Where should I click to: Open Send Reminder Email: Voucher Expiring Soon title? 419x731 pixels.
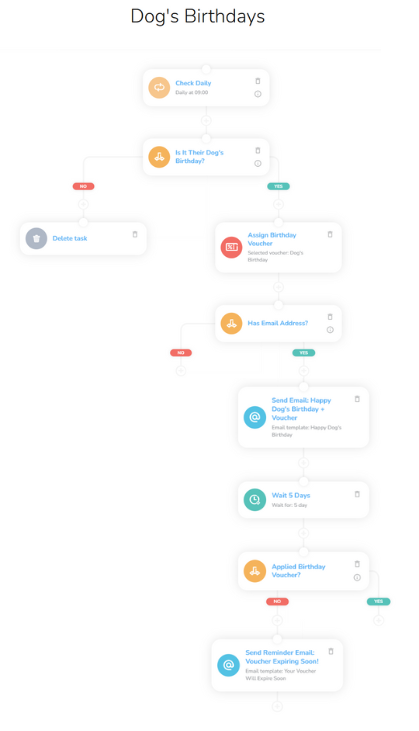tap(282, 657)
